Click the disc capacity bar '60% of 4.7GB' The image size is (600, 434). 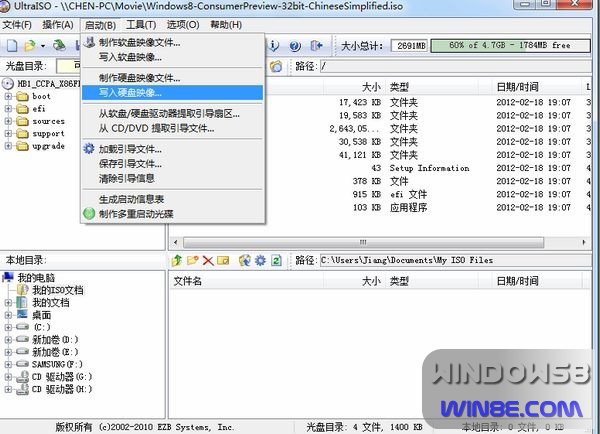pyautogui.click(x=510, y=46)
